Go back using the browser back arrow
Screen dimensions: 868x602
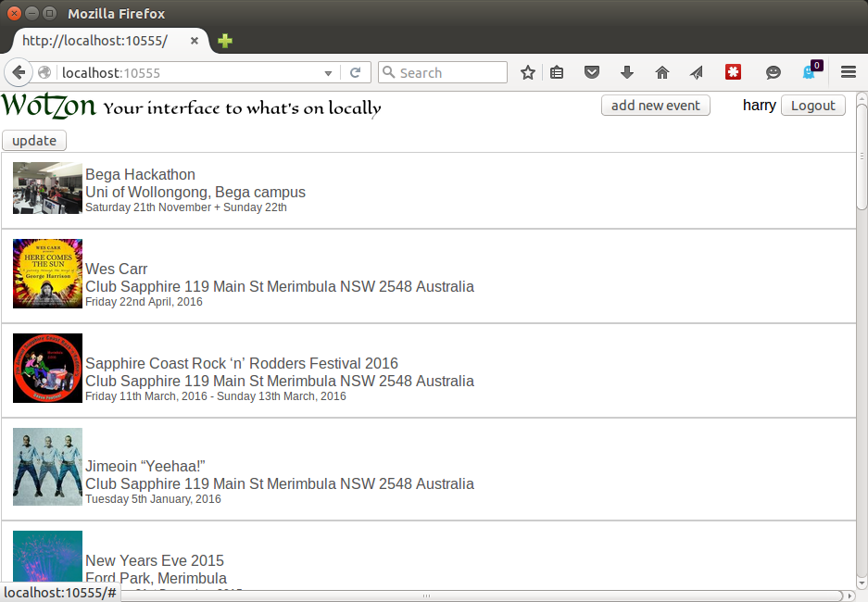19,72
